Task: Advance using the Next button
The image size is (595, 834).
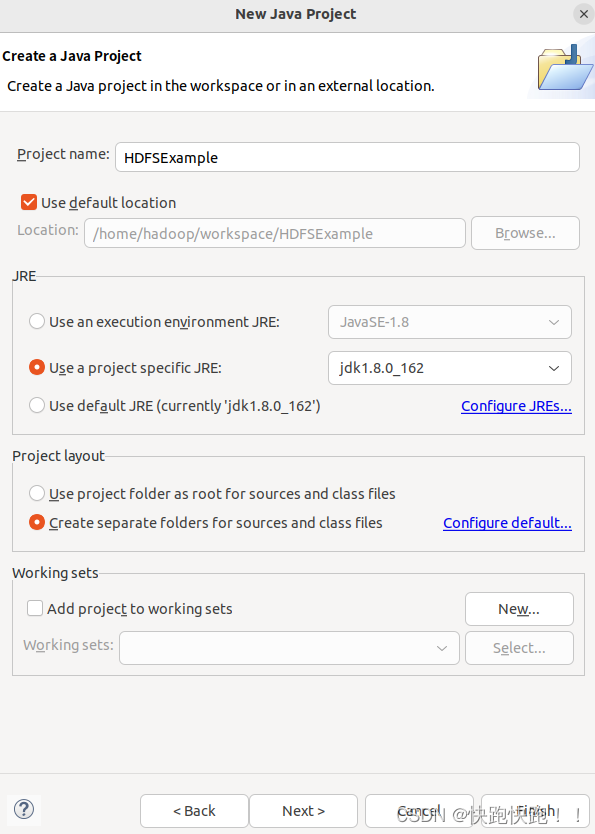Action: click(303, 810)
